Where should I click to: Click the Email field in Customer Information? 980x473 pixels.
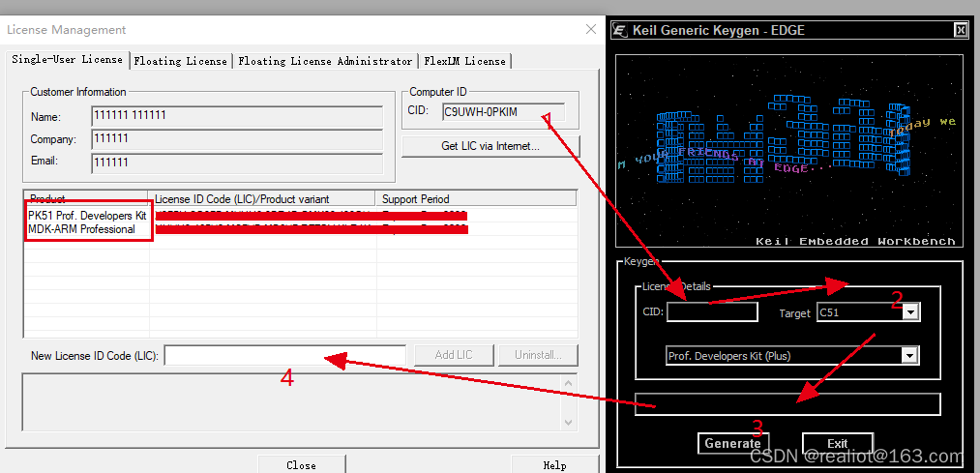coord(237,163)
